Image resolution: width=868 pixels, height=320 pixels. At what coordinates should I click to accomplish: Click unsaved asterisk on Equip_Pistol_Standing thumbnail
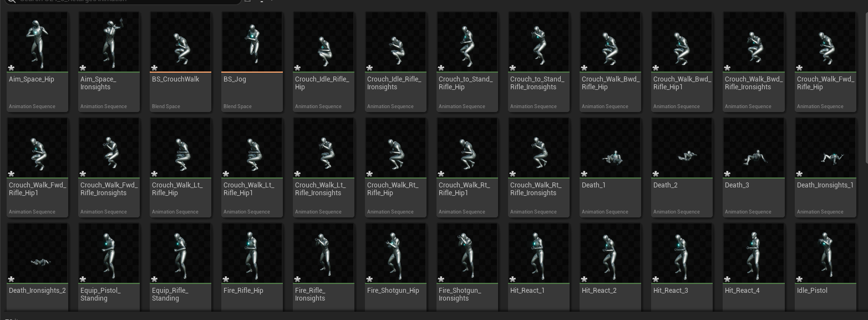[x=83, y=280]
